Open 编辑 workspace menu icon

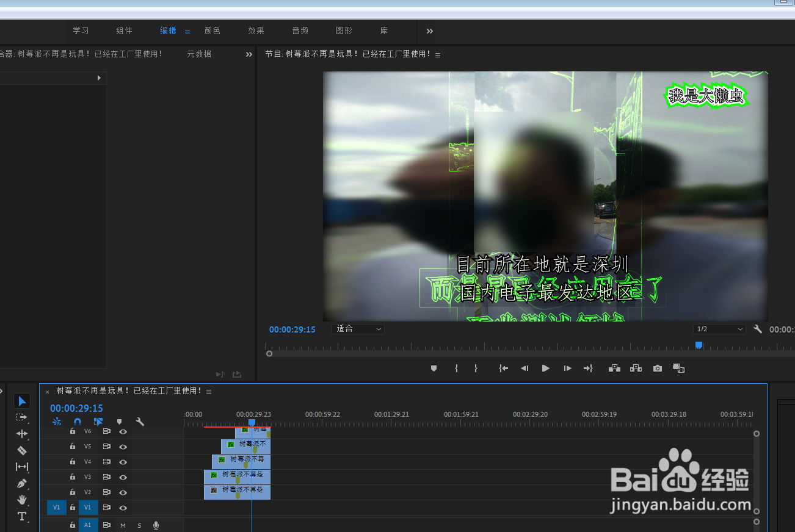187,32
